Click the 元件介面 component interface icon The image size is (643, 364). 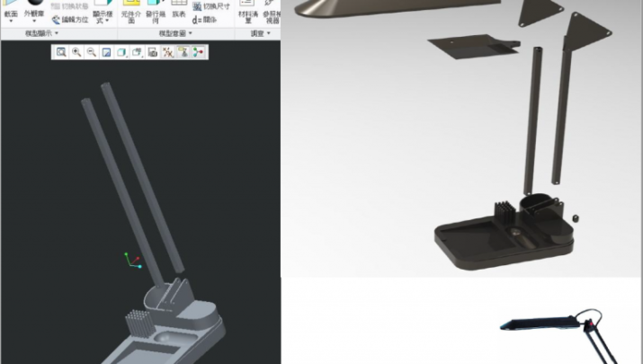(129, 13)
